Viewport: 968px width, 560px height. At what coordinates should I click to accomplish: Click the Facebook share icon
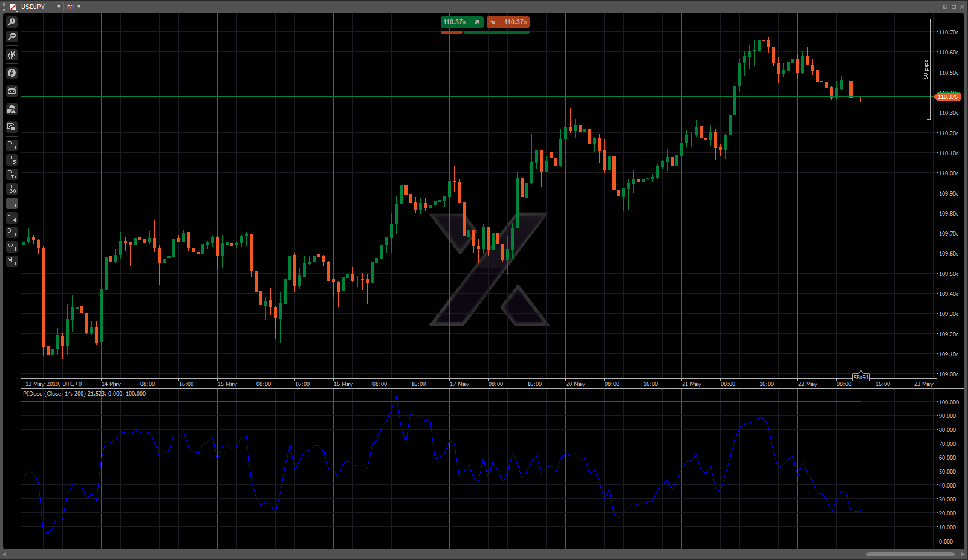tap(11, 73)
